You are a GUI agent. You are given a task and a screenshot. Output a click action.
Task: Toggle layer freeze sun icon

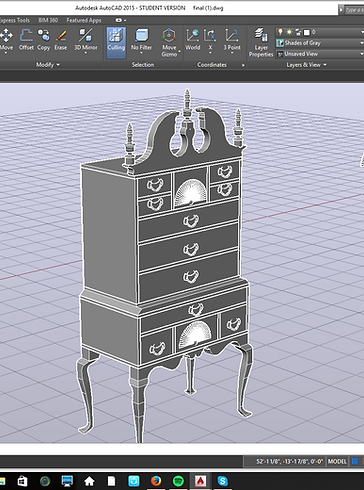pyautogui.click(x=289, y=32)
